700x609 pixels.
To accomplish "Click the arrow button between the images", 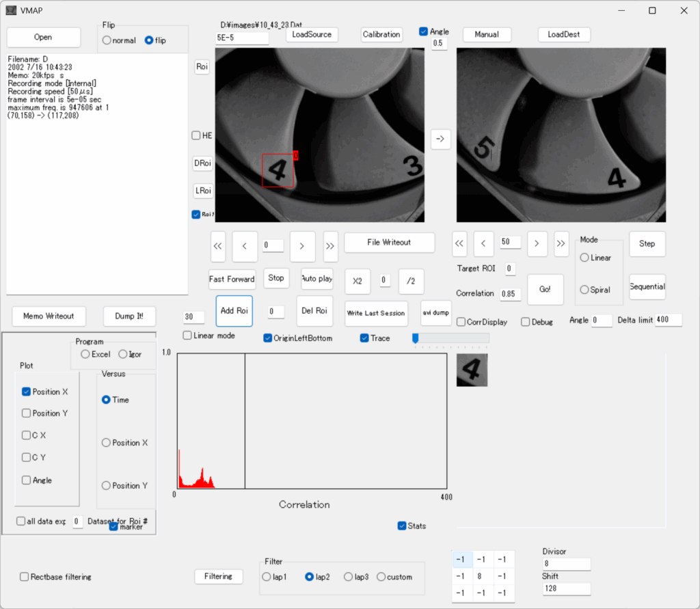I will (x=440, y=139).
